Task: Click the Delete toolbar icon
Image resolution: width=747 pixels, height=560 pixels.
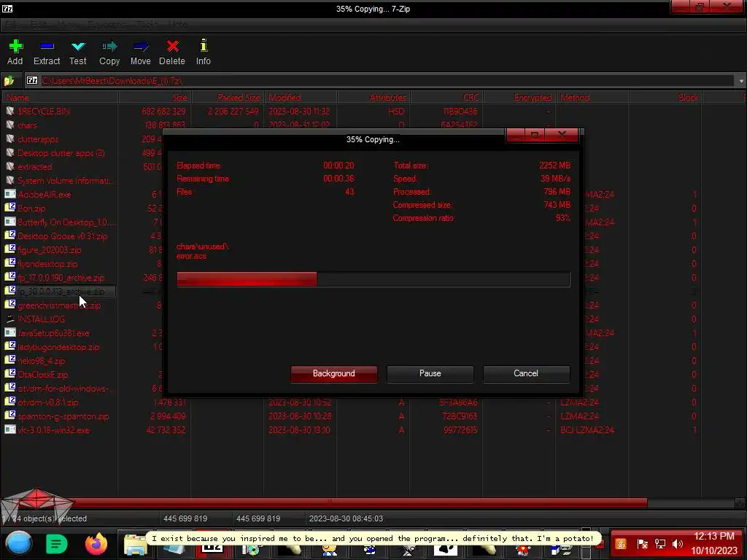Action: (172, 46)
